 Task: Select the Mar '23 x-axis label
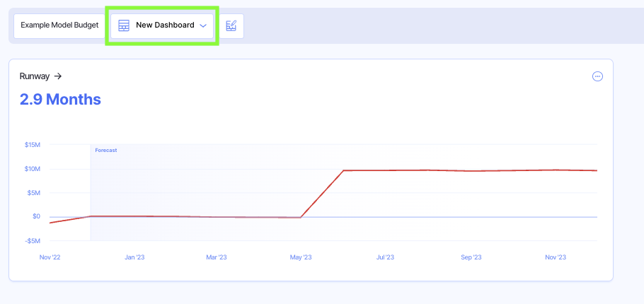click(x=217, y=257)
